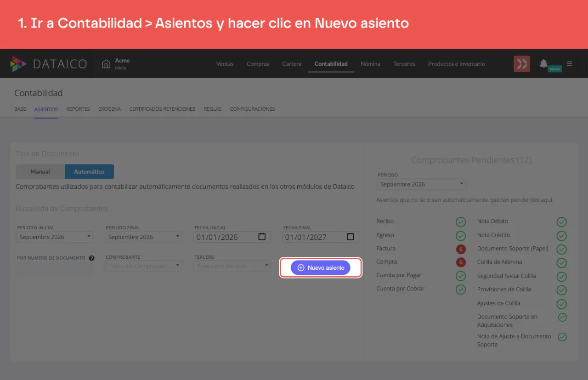Open the Nómina menu
Image resolution: width=588 pixels, height=380 pixels.
click(x=370, y=64)
